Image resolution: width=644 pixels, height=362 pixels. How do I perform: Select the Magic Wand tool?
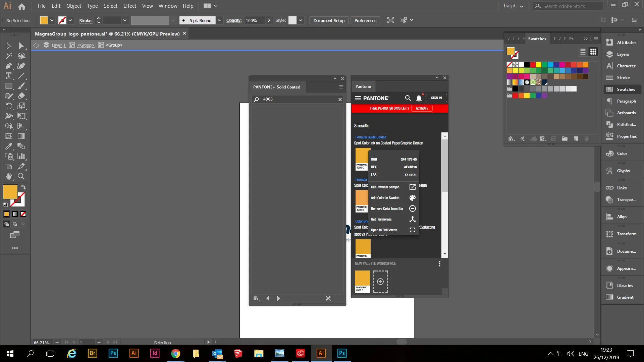[x=9, y=56]
